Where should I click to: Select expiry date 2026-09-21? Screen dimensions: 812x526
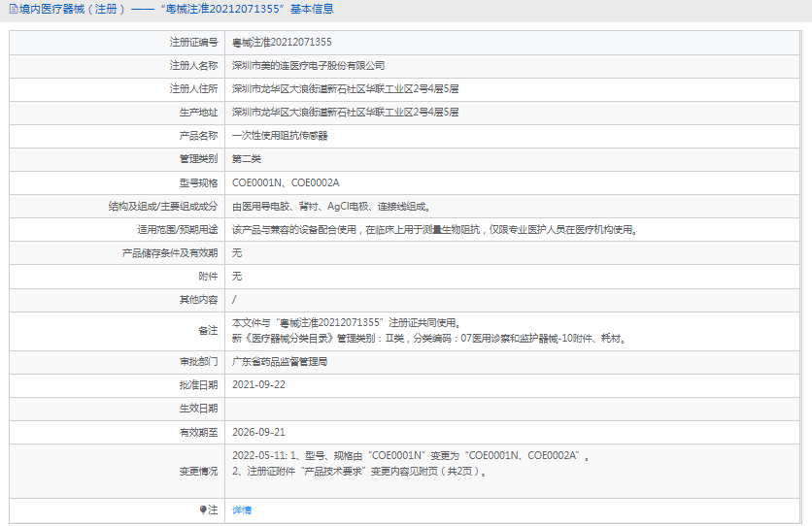[258, 433]
